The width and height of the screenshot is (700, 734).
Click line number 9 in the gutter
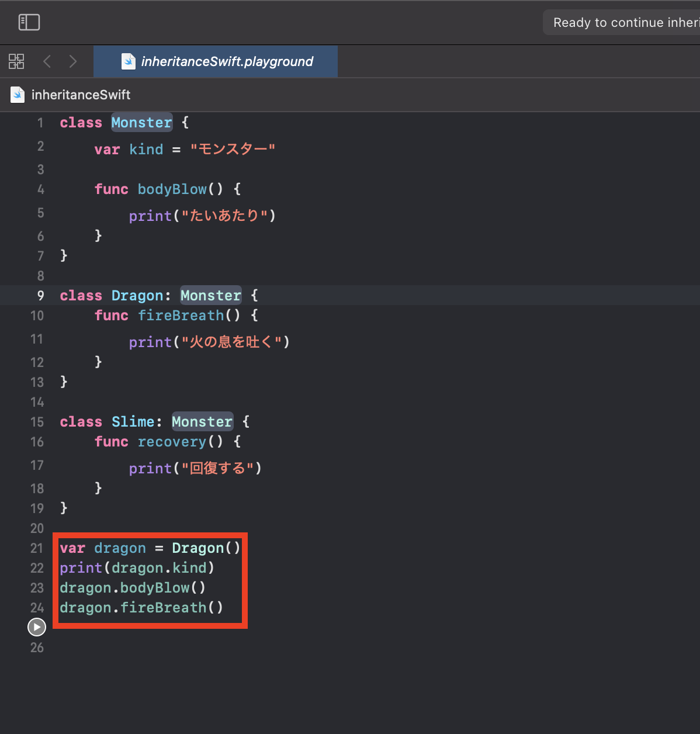pos(40,296)
